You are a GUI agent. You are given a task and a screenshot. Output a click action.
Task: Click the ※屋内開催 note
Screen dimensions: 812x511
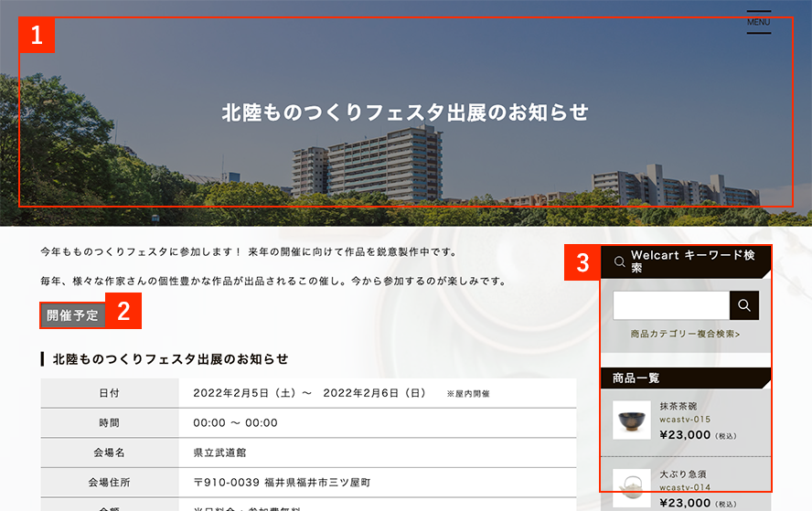click(468, 394)
